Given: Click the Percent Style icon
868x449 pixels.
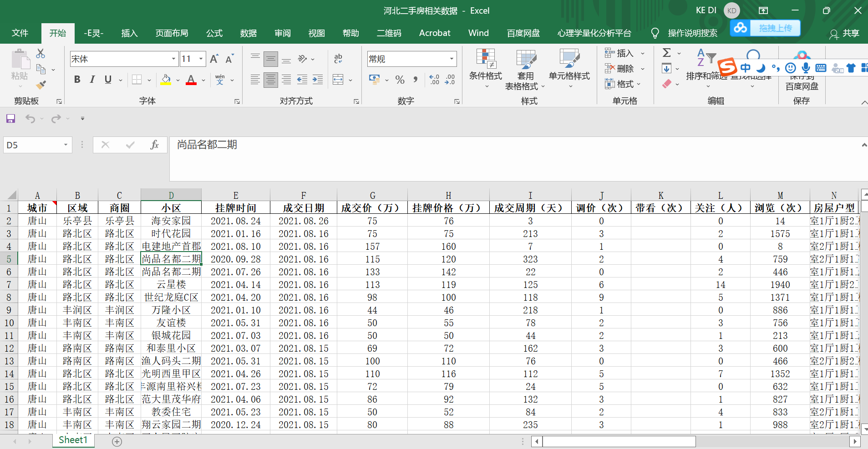Looking at the screenshot, I should point(400,80).
